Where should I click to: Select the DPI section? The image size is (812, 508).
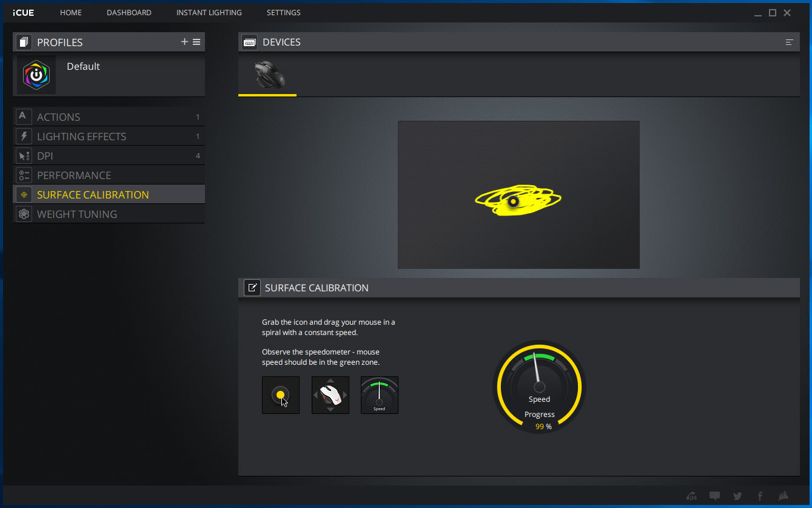(109, 155)
